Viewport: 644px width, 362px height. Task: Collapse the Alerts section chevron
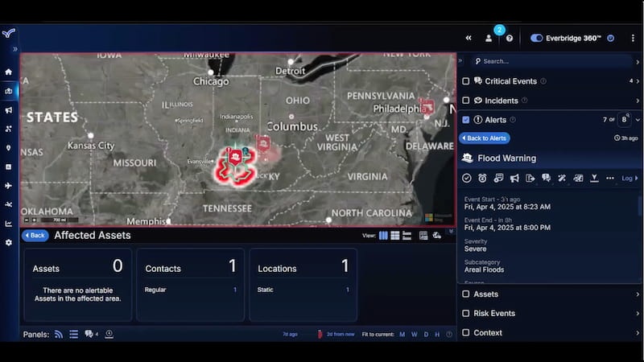(637, 120)
